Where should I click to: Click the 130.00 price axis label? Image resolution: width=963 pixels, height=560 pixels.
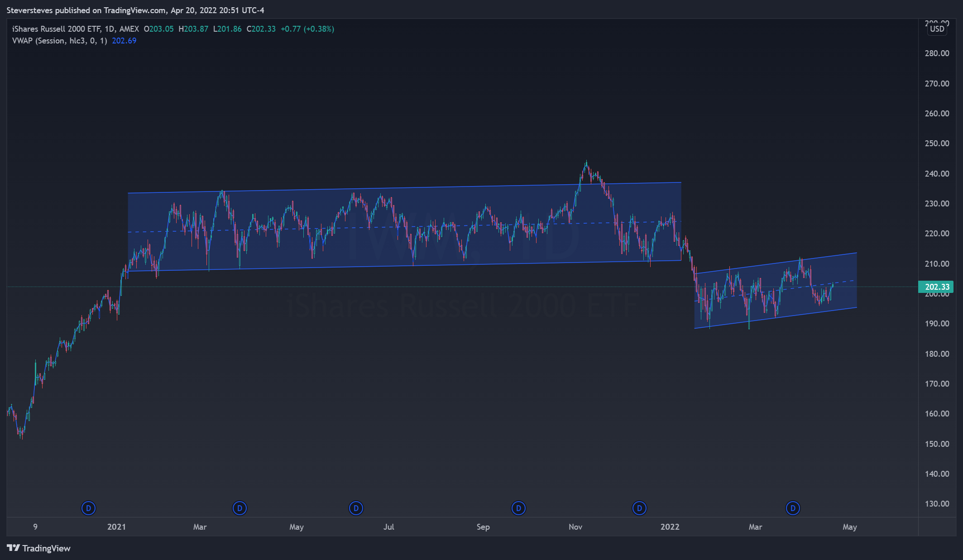(937, 504)
